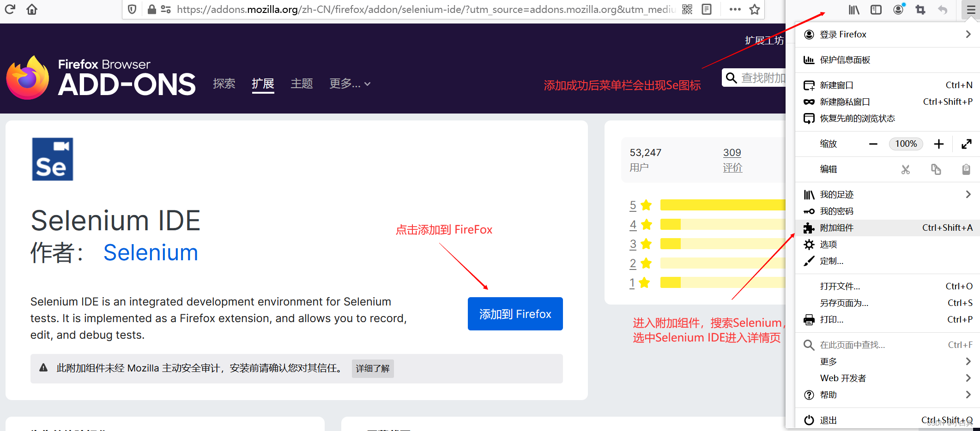The image size is (980, 431).
Task: Click the Firefox Browser ADD-ONS logo
Action: coord(101,78)
